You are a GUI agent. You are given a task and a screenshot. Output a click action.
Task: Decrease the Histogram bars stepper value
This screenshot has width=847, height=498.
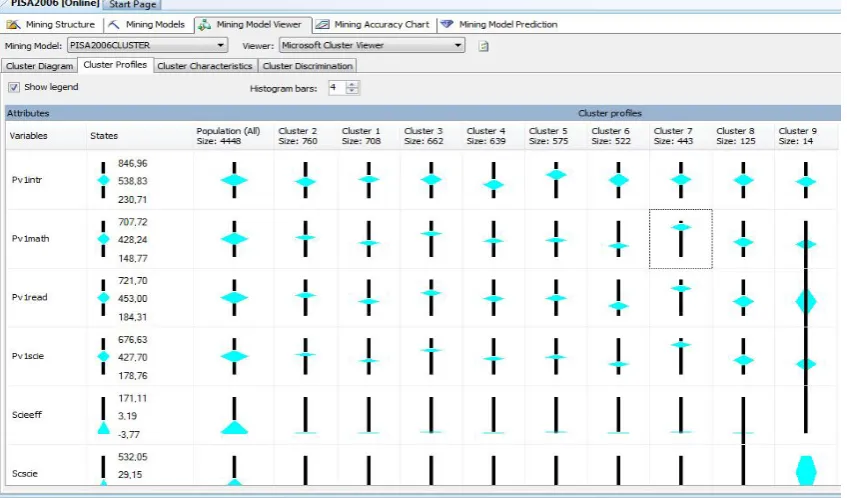click(352, 91)
